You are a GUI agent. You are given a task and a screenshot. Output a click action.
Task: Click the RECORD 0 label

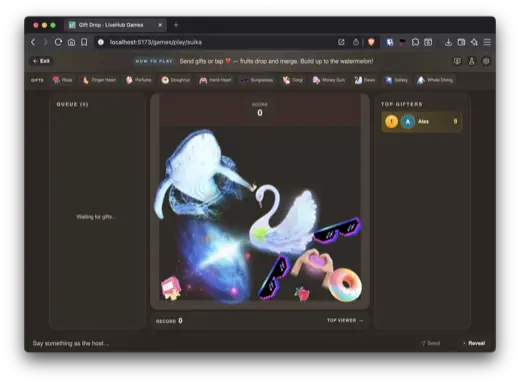tap(169, 321)
